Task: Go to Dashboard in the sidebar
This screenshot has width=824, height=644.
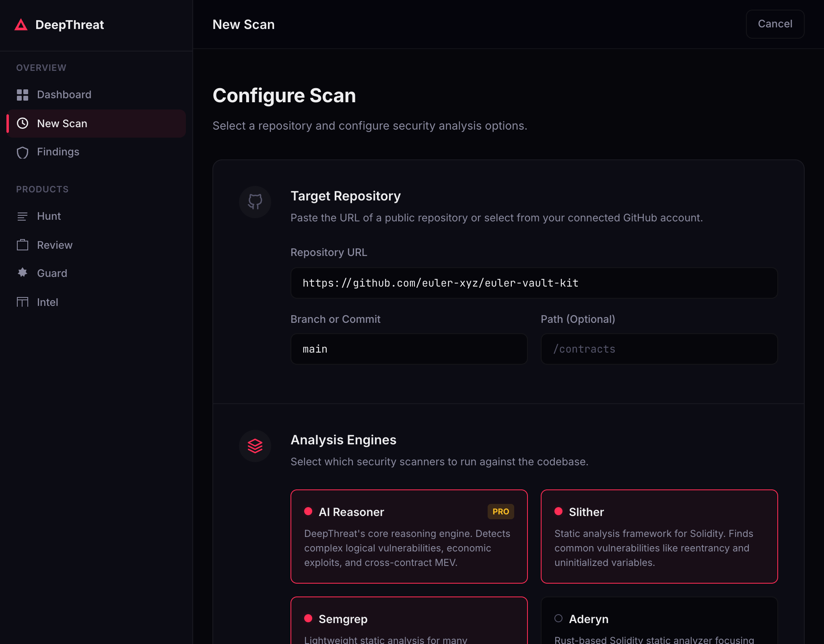Action: pyautogui.click(x=64, y=95)
